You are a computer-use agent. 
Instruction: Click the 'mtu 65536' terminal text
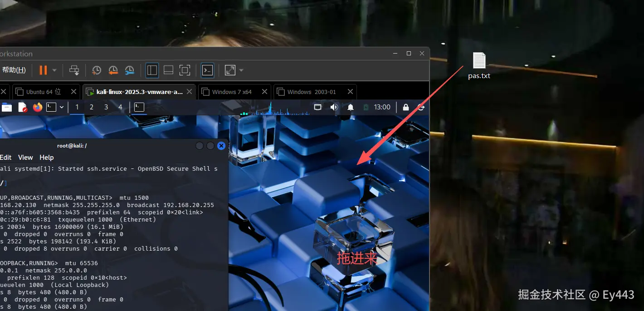click(x=81, y=263)
